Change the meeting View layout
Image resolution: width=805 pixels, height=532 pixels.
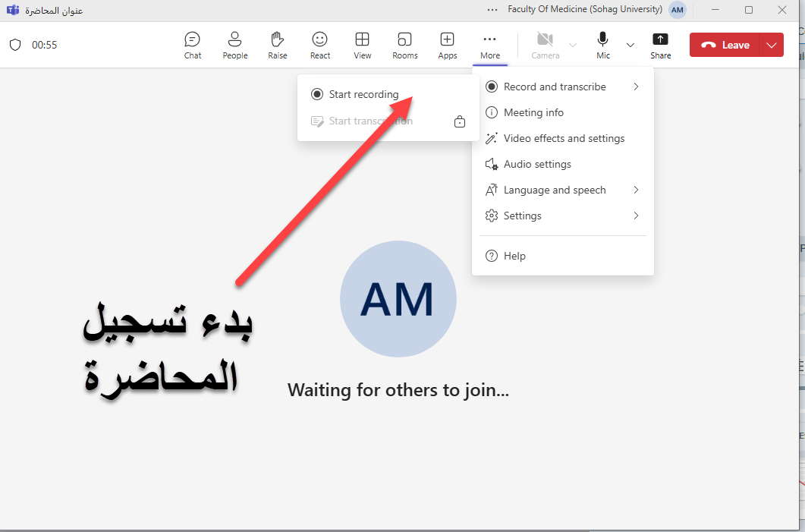(363, 45)
